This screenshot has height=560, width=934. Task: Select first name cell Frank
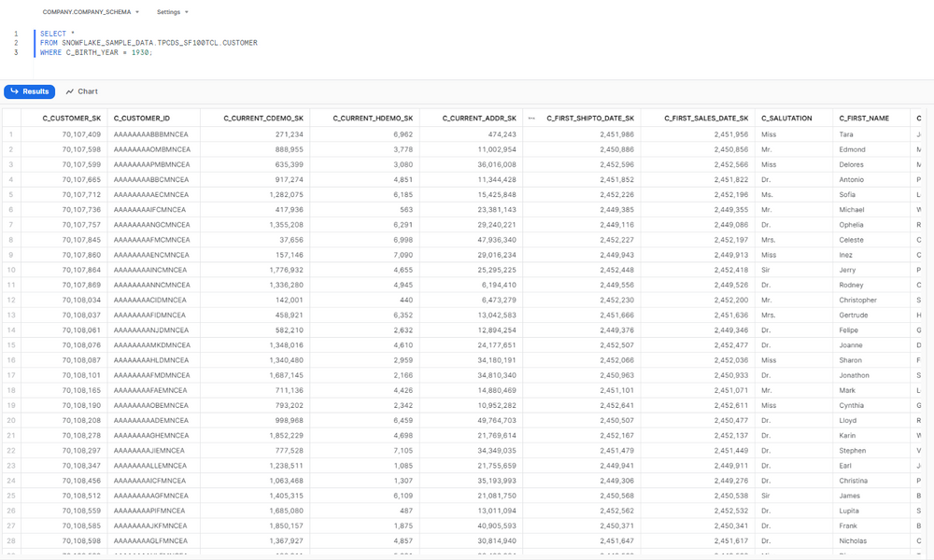coord(848,525)
